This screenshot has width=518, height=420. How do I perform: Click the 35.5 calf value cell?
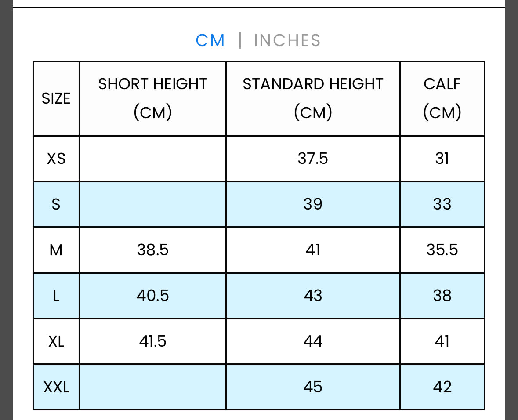pyautogui.click(x=442, y=250)
